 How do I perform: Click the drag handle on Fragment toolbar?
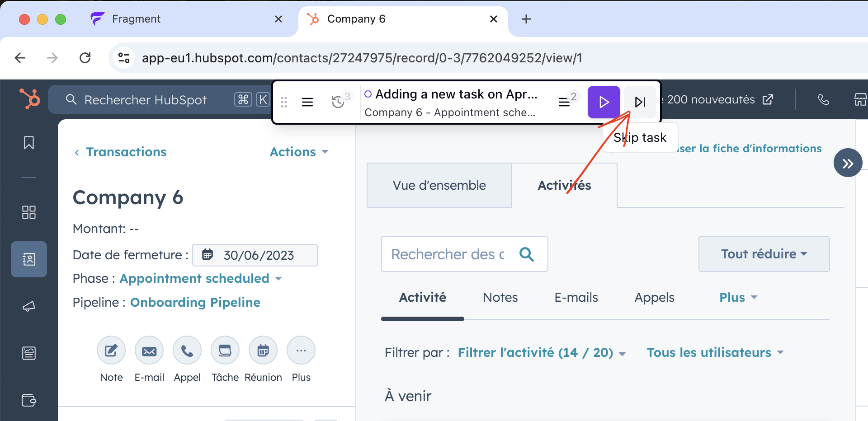[284, 102]
